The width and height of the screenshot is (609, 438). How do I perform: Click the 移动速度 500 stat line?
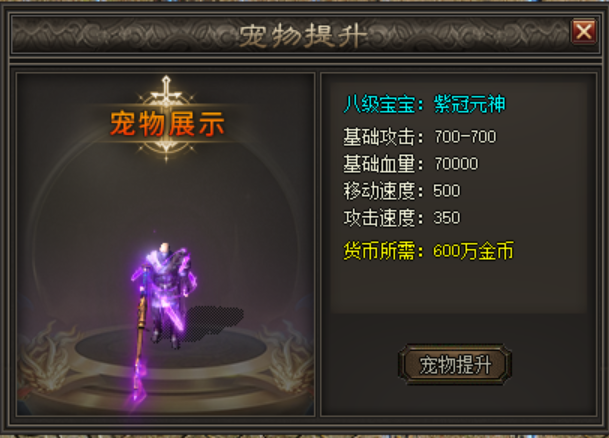(402, 191)
